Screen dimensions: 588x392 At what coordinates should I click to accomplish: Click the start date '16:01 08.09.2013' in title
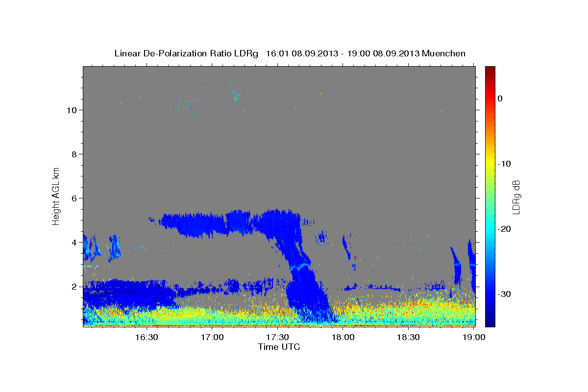pyautogui.click(x=302, y=53)
